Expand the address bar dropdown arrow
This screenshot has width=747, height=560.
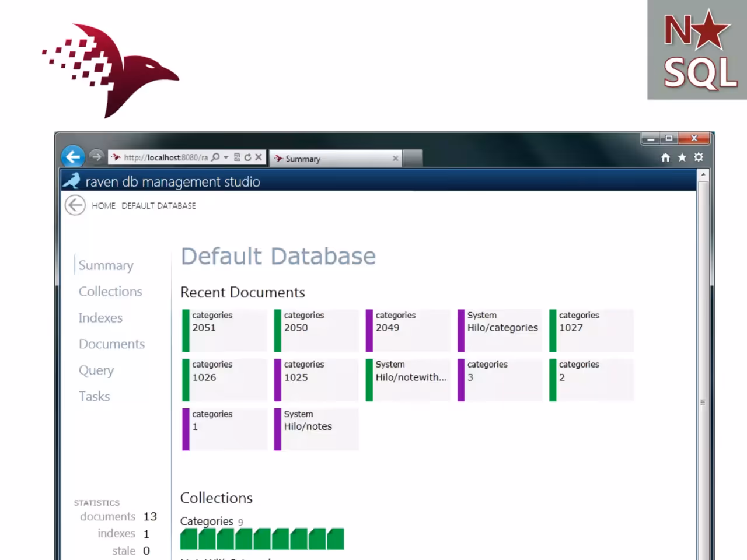pos(226,157)
